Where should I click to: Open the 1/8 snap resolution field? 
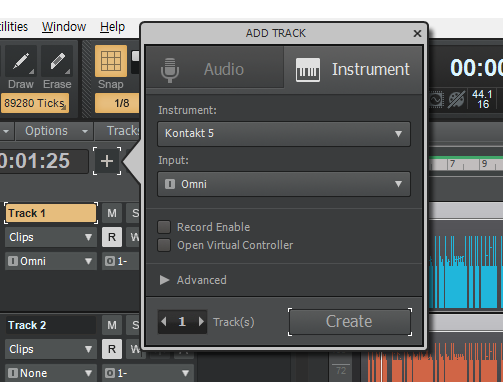117,103
